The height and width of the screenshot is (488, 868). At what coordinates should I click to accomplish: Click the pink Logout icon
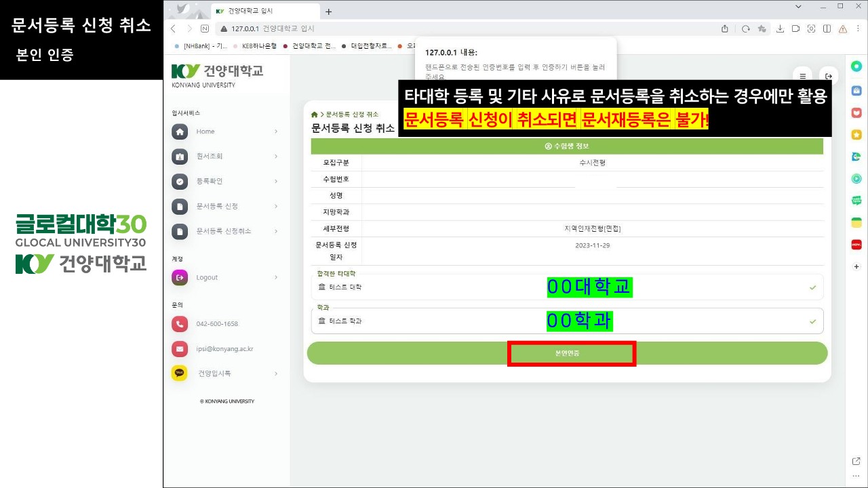click(x=180, y=277)
